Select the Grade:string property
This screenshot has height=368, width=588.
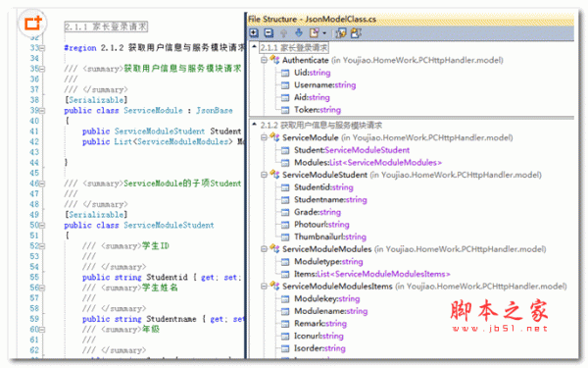(318, 212)
